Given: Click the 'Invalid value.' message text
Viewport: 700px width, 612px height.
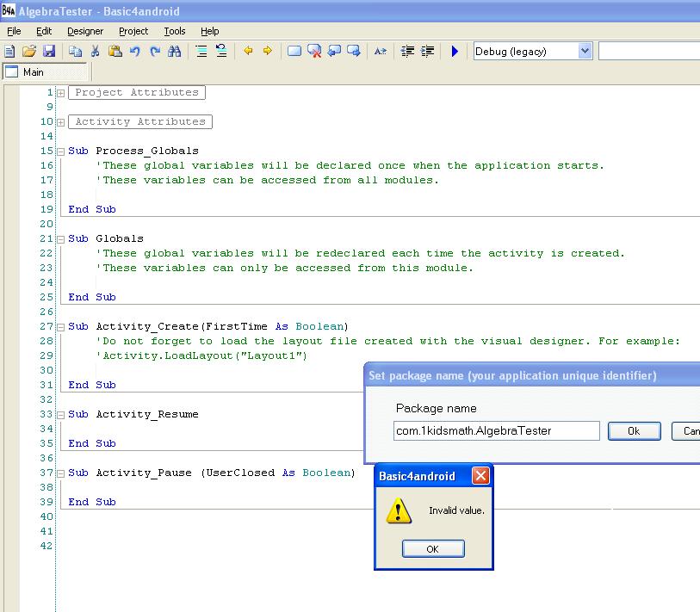Looking at the screenshot, I should pyautogui.click(x=456, y=510).
